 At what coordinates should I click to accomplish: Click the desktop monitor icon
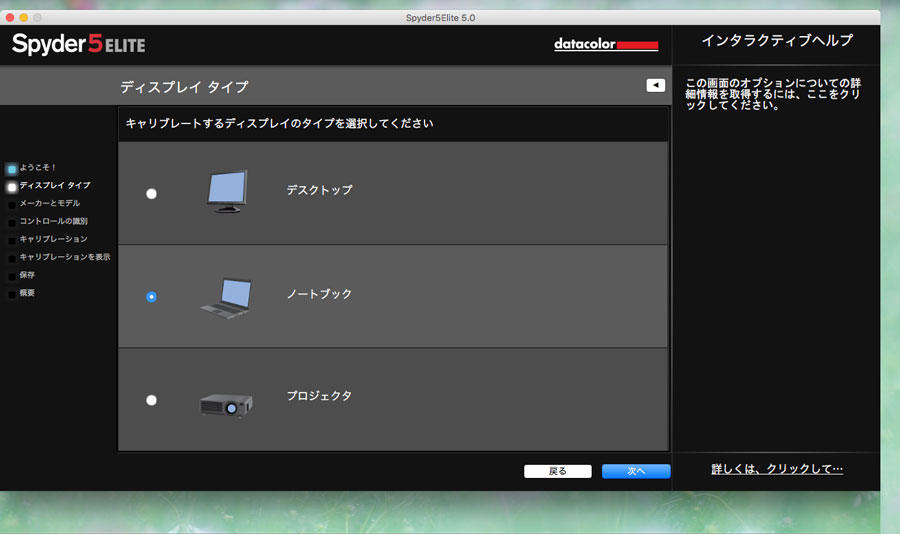pyautogui.click(x=227, y=191)
